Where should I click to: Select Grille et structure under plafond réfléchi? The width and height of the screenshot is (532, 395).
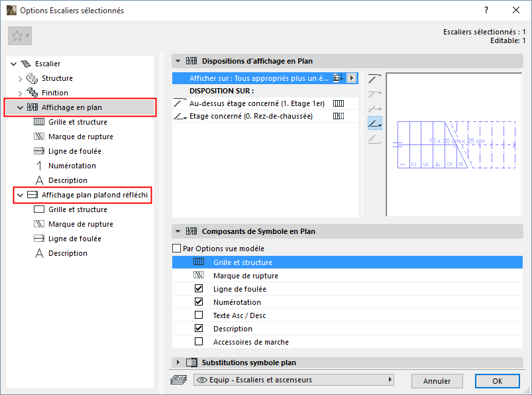pyautogui.click(x=78, y=209)
